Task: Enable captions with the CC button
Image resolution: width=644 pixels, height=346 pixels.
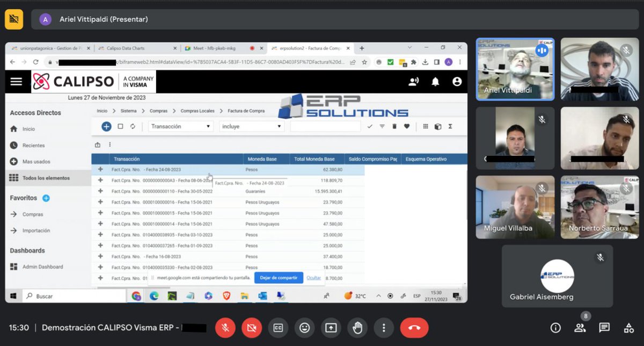Action: pos(278,328)
